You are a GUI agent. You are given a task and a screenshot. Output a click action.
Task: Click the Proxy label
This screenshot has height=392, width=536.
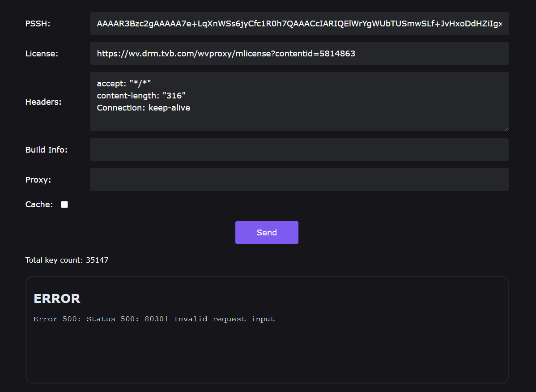38,180
